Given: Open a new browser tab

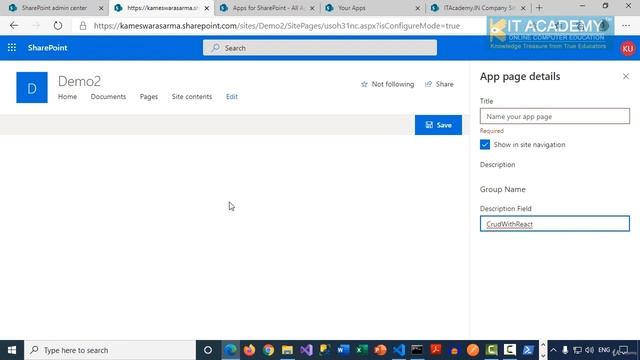Looking at the screenshot, I should coord(539,8).
